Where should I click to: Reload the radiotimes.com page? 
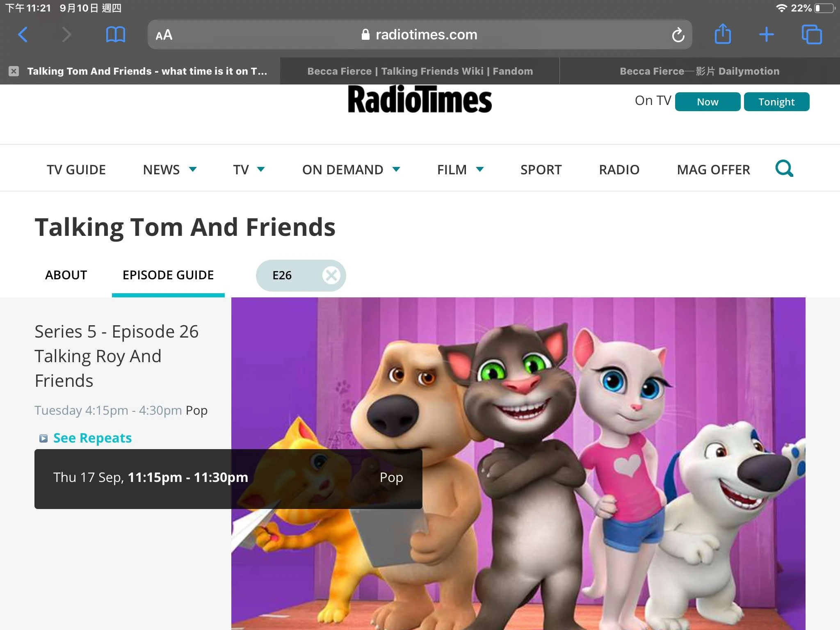pos(678,35)
